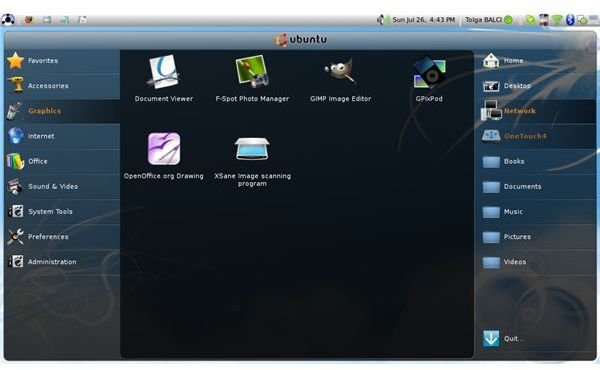
Task: Open the Preferences category
Action: [x=62, y=236]
